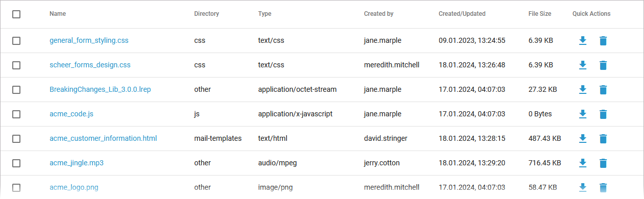
Task: Delete acme_code.js via trash icon
Action: [603, 114]
